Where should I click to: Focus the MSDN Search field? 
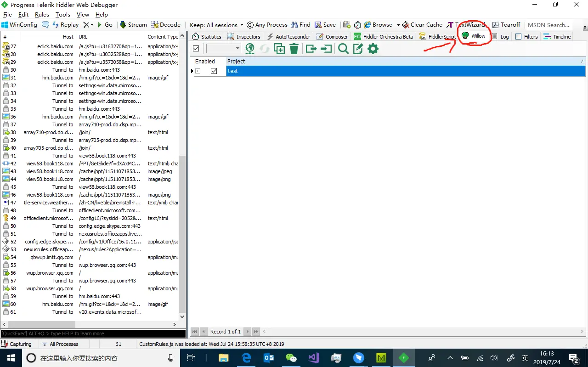(548, 25)
